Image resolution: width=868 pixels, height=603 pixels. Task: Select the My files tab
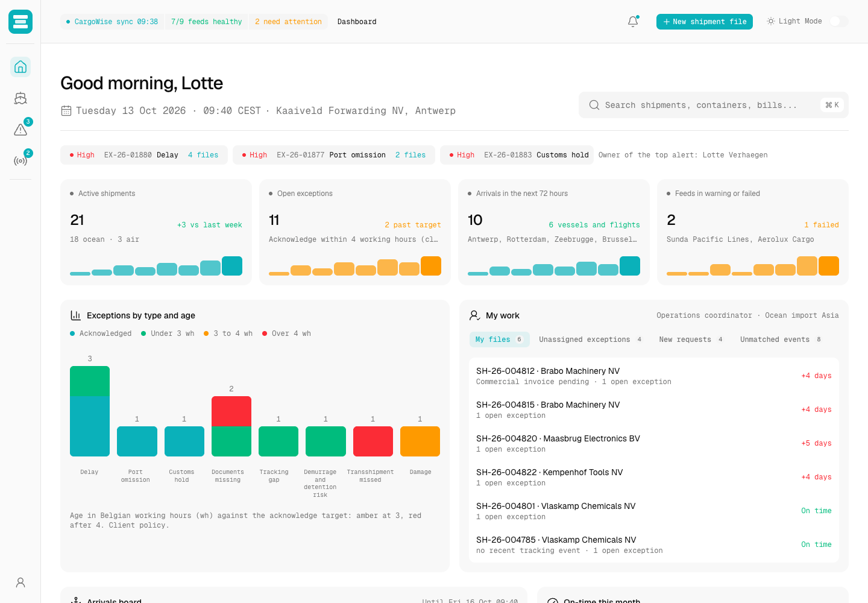tap(499, 339)
